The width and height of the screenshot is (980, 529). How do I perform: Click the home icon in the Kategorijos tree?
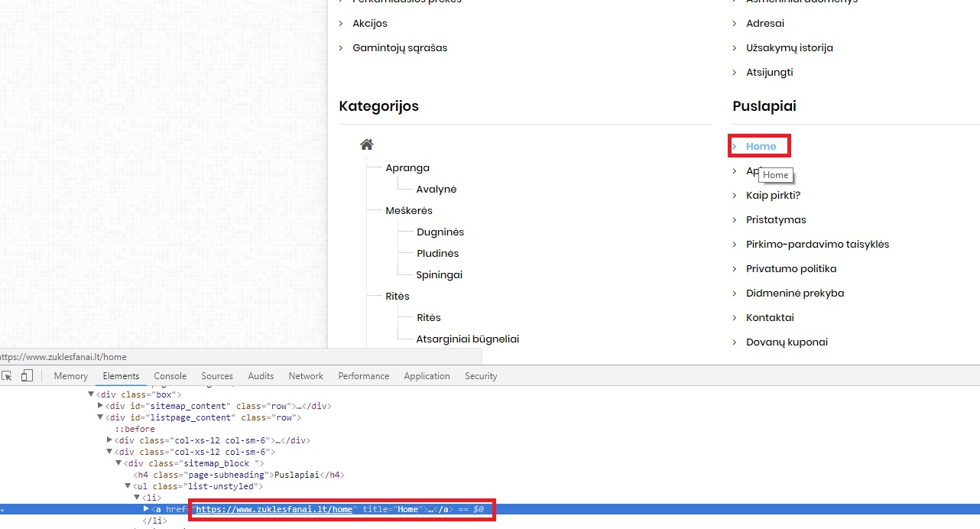pyautogui.click(x=366, y=144)
